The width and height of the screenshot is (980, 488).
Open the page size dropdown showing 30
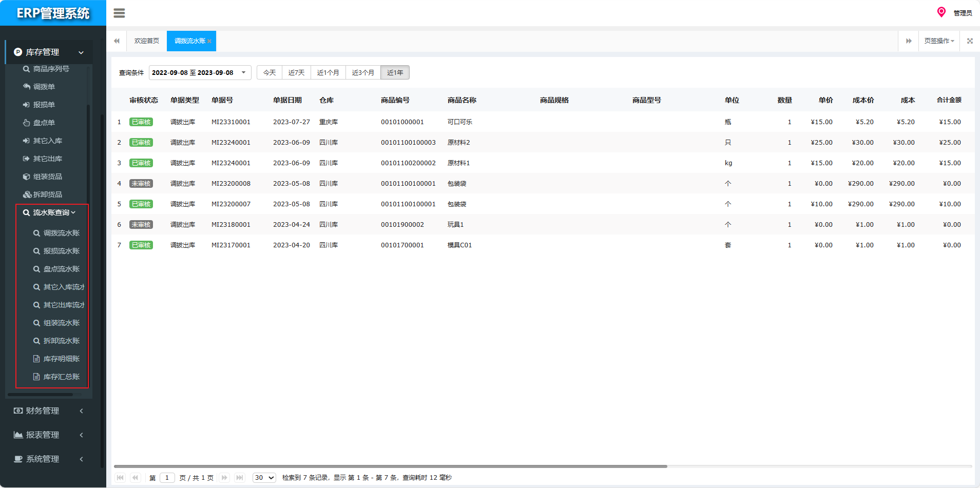[264, 478]
